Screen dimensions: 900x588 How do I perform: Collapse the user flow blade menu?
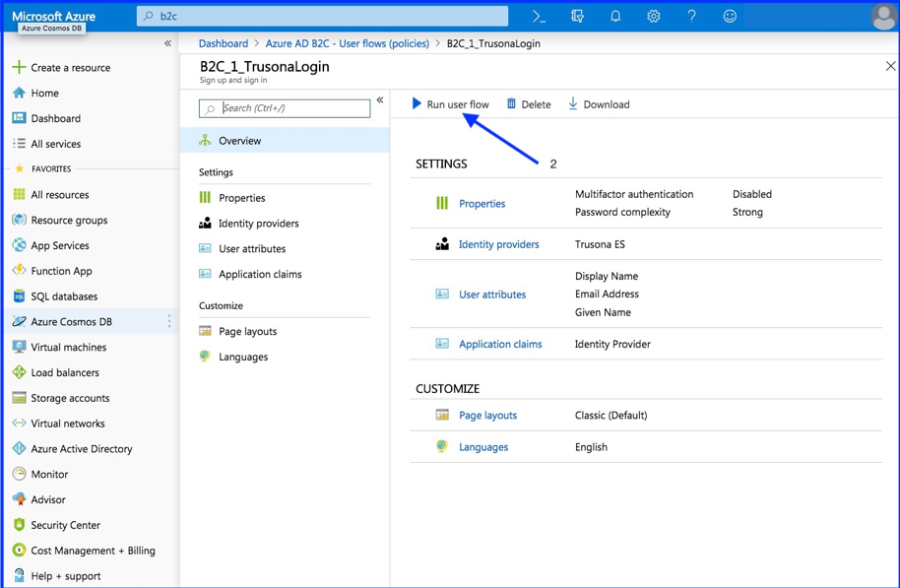[x=380, y=99]
